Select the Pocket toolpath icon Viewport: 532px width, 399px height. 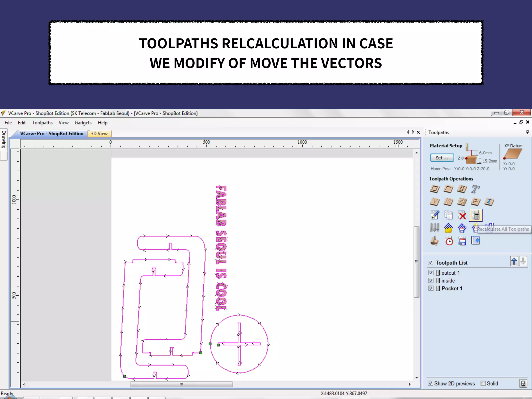(448, 189)
